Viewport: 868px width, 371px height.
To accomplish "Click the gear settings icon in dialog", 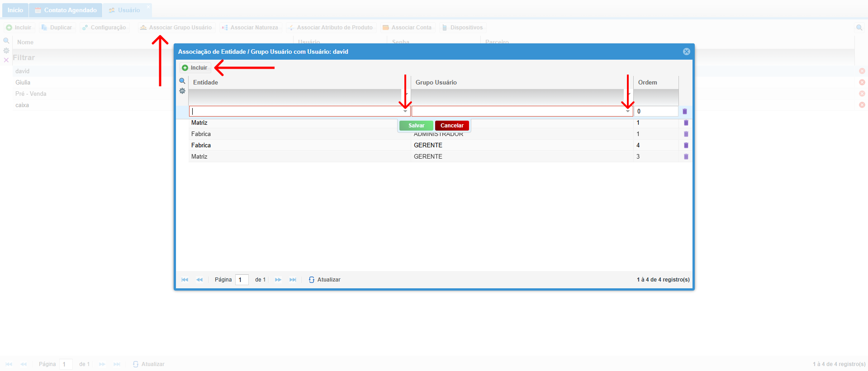I will tap(182, 91).
